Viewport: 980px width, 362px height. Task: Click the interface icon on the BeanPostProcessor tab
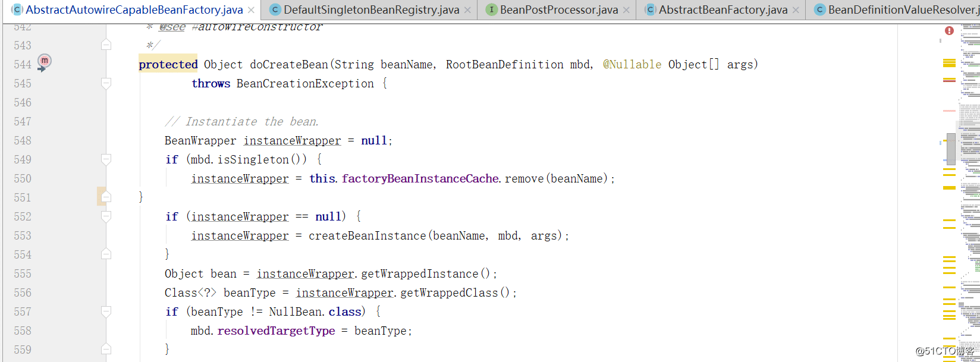[491, 10]
